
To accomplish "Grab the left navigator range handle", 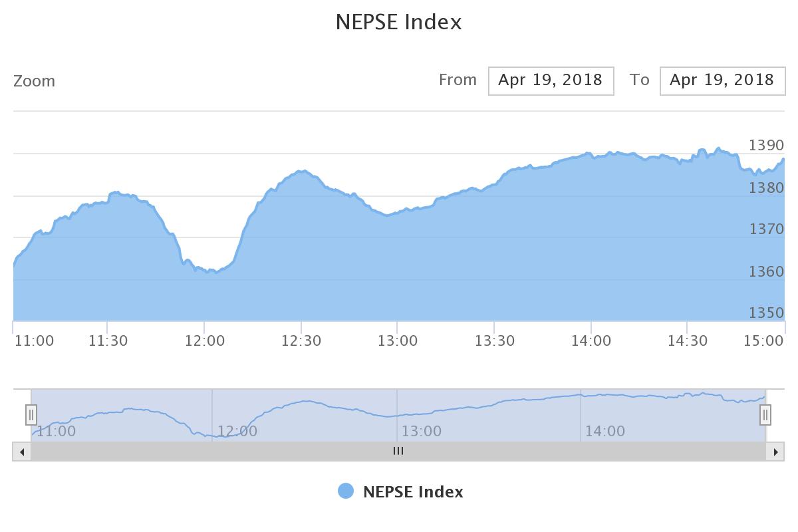I will point(31,415).
